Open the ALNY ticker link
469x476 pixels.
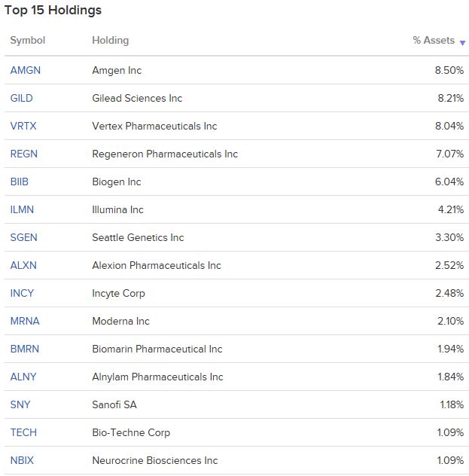click(x=23, y=377)
